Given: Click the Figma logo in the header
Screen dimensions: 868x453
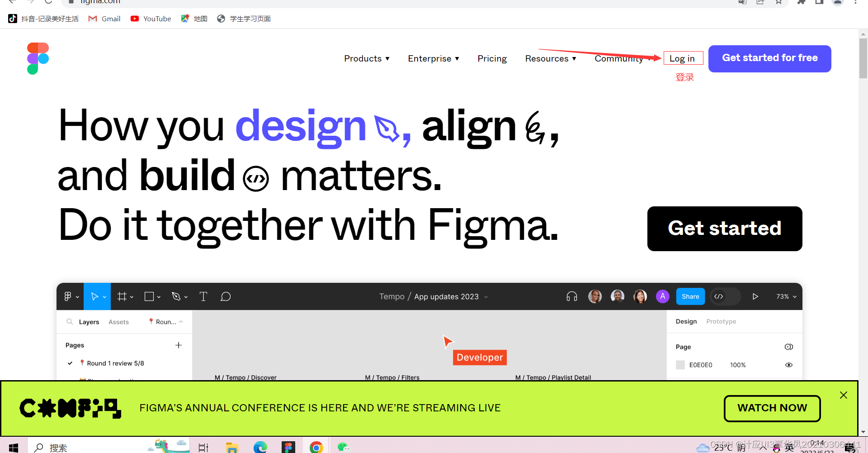Looking at the screenshot, I should pos(38,58).
